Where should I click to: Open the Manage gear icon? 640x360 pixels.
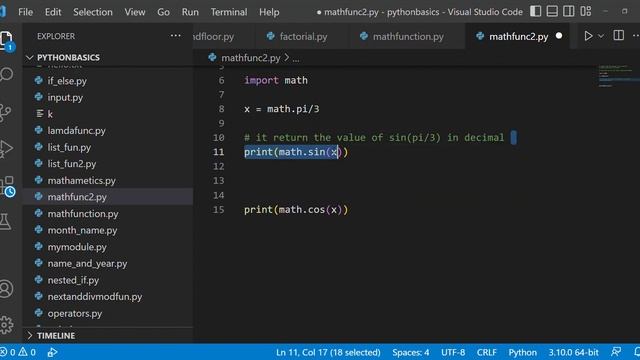6,325
